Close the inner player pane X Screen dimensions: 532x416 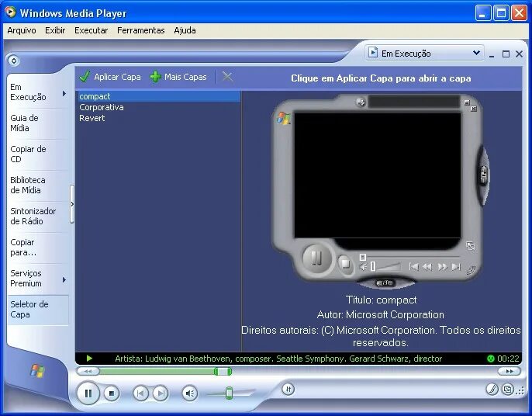coord(519,54)
